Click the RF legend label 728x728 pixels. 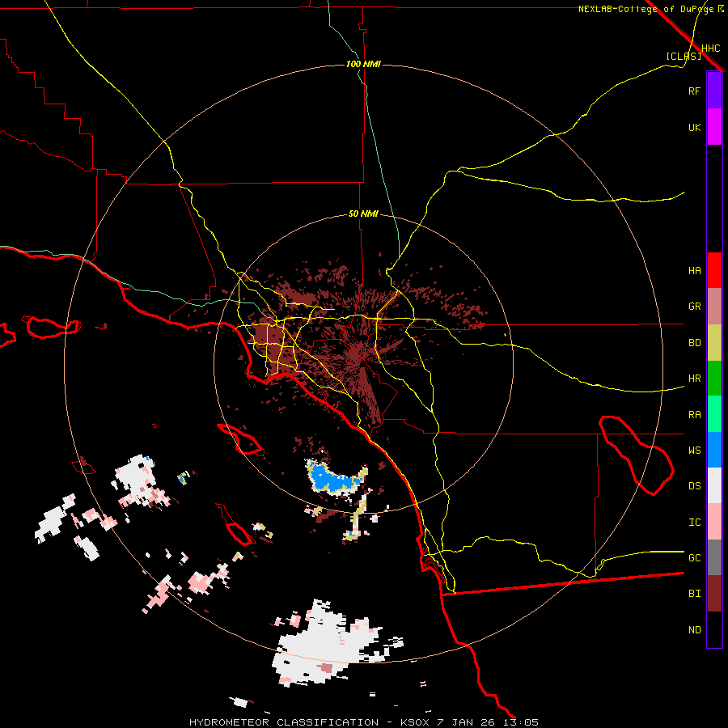click(x=694, y=91)
